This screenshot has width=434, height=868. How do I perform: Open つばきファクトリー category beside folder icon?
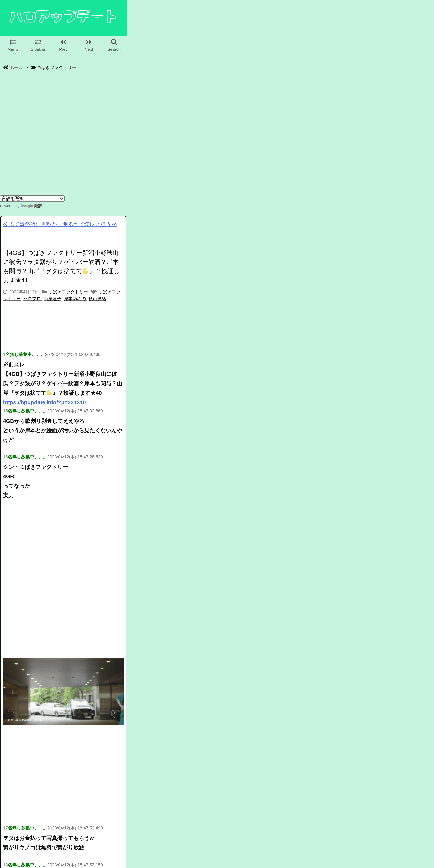coord(68,292)
